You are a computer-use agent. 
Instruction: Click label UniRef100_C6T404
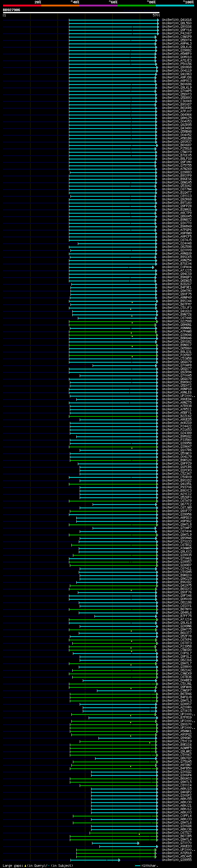(177, 531)
